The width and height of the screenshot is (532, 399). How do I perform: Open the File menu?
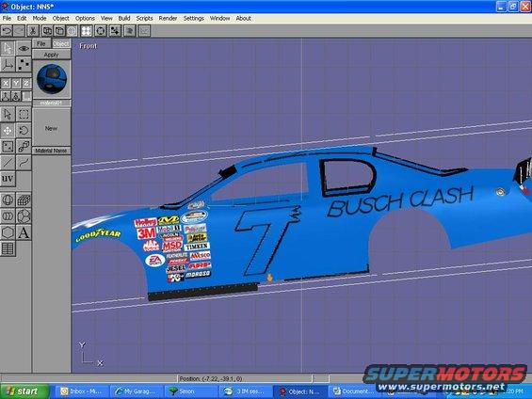tap(7, 18)
